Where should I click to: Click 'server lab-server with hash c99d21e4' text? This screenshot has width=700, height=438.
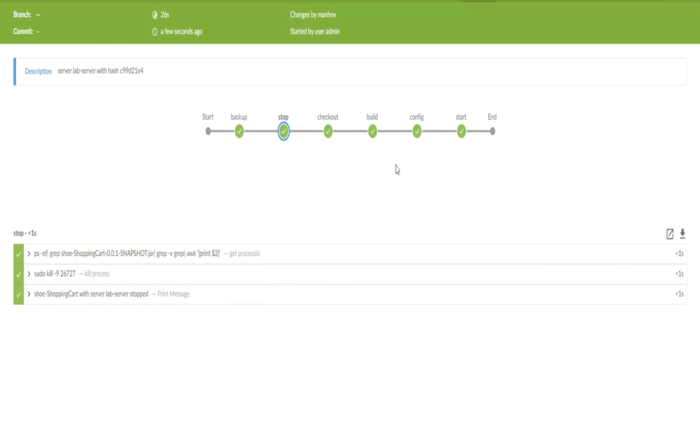pos(100,71)
